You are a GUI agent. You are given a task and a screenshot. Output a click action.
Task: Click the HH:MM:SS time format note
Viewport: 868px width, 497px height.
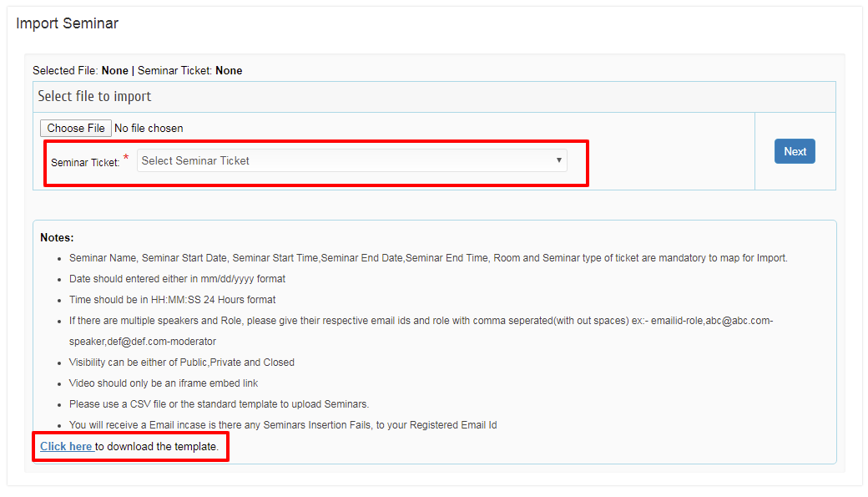(172, 300)
